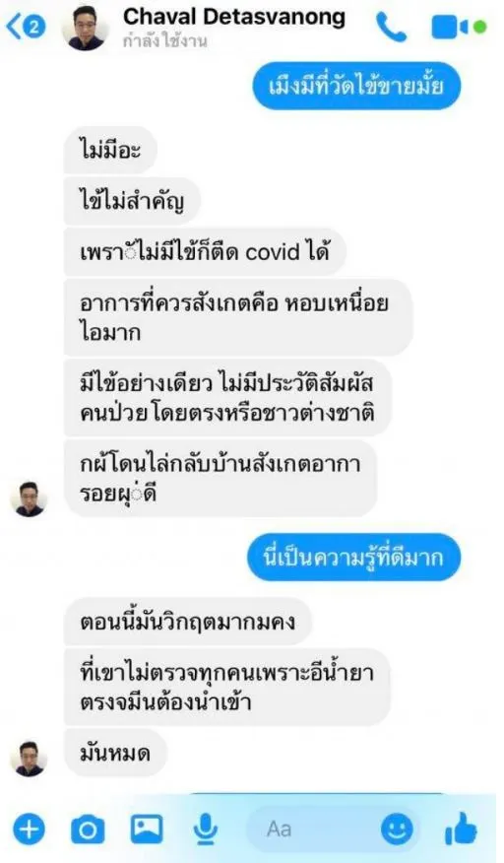Tap the 'มันหมด' message bubble
504x863 pixels.
click(115, 754)
